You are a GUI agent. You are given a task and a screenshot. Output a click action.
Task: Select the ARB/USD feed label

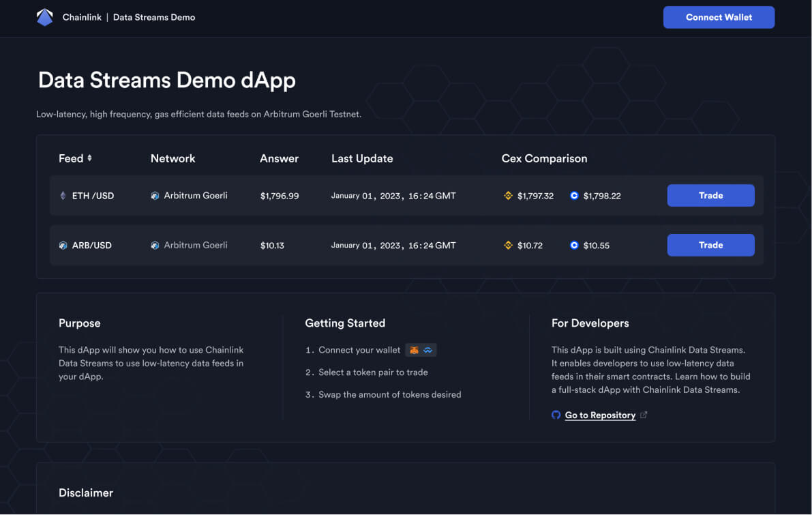click(91, 246)
